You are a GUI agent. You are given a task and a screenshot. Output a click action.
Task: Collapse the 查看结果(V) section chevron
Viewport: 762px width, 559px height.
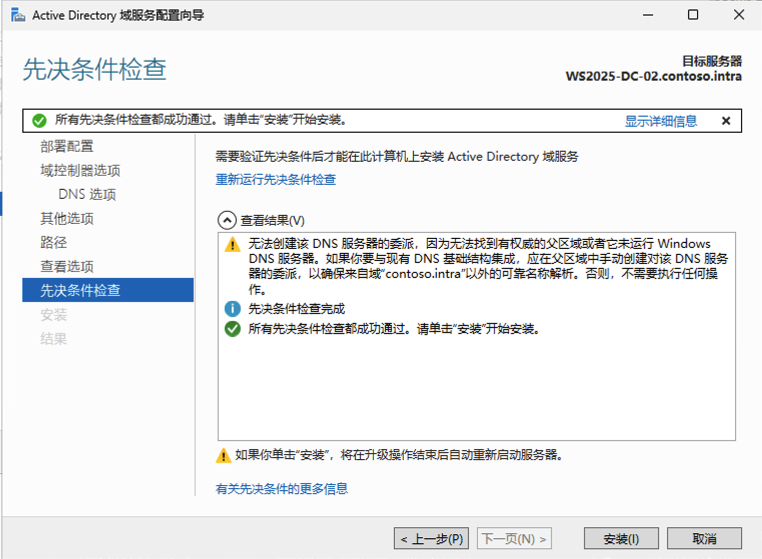tap(227, 220)
